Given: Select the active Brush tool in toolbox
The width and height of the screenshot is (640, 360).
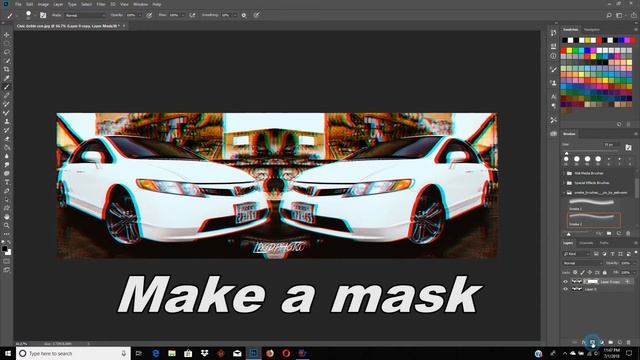Looking at the screenshot, I should pos(7,87).
